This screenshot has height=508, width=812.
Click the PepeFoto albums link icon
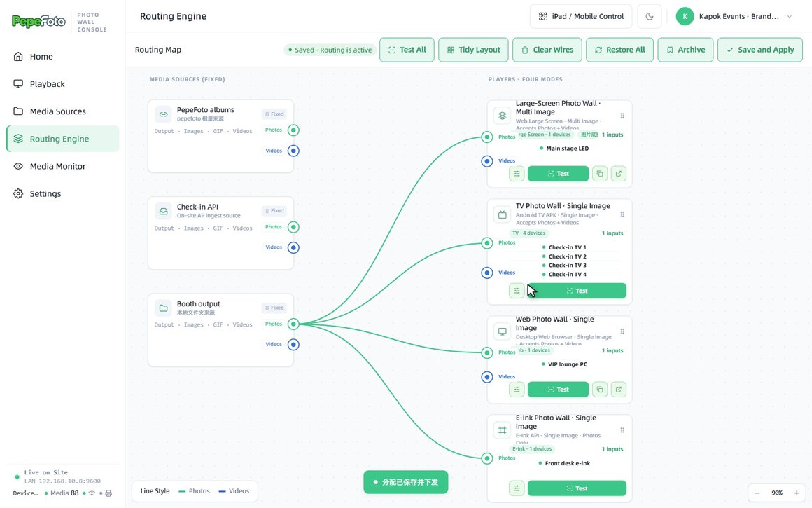[163, 114]
